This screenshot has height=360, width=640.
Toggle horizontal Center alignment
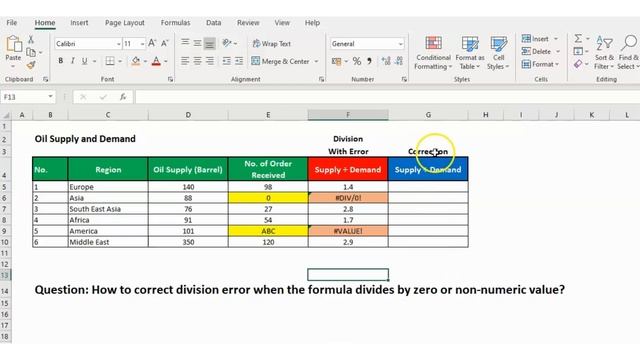tap(197, 61)
